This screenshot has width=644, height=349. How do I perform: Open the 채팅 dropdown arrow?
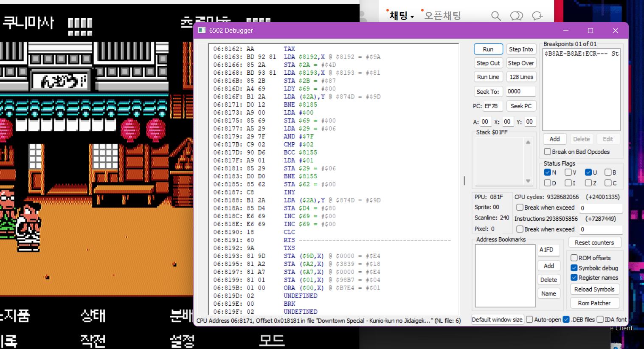click(412, 17)
